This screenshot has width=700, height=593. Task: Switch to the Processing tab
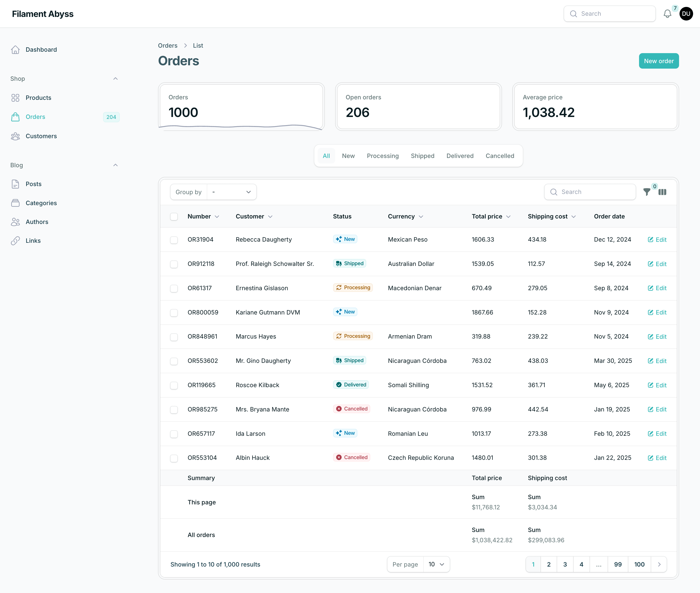383,156
